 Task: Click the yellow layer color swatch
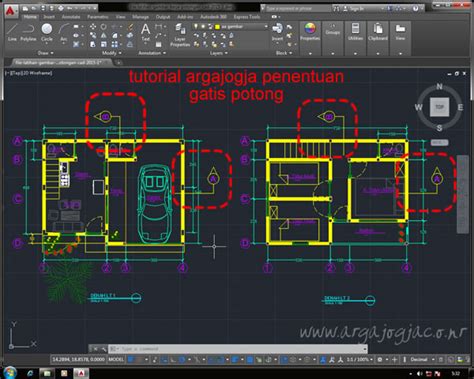pyautogui.click(x=217, y=27)
